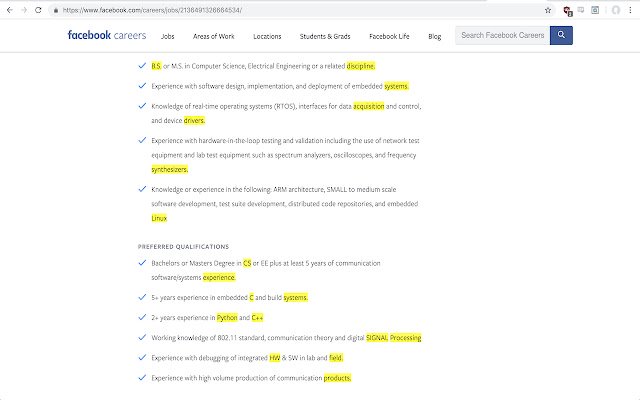Open the Blog menu item

435,36
